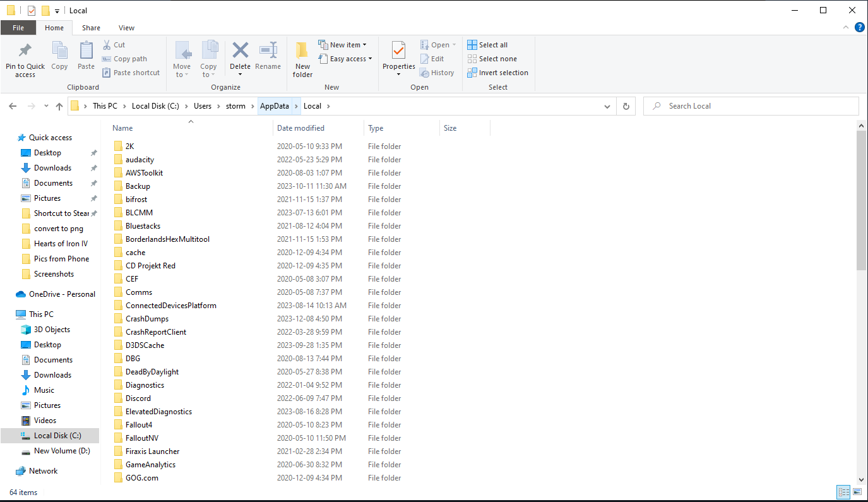Go up one level with Up arrow
The height and width of the screenshot is (502, 868).
point(59,106)
